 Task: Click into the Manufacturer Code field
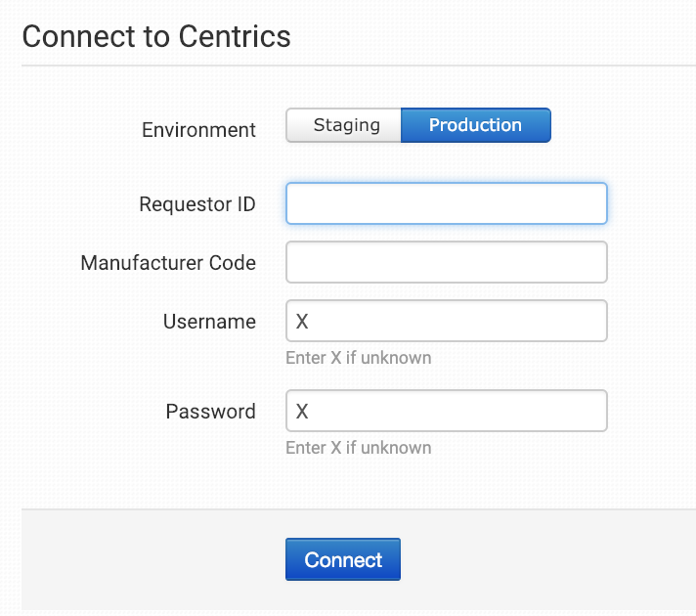coord(446,262)
